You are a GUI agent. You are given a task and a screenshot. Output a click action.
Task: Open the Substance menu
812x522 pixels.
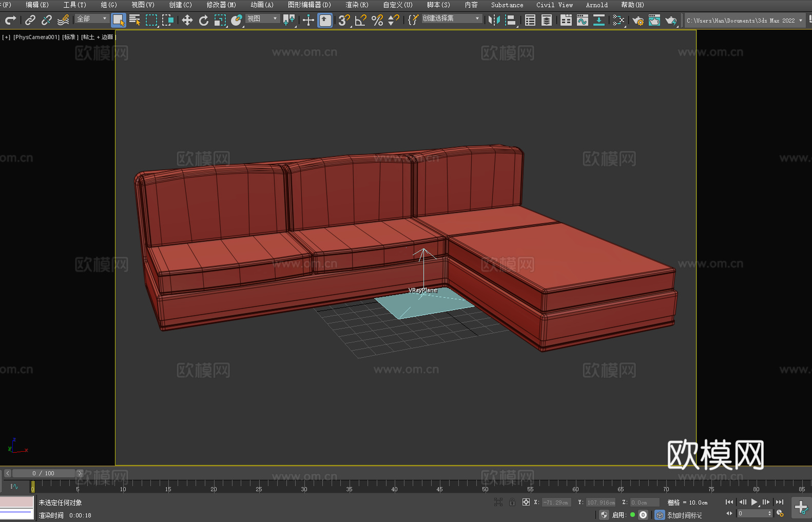[x=507, y=5]
